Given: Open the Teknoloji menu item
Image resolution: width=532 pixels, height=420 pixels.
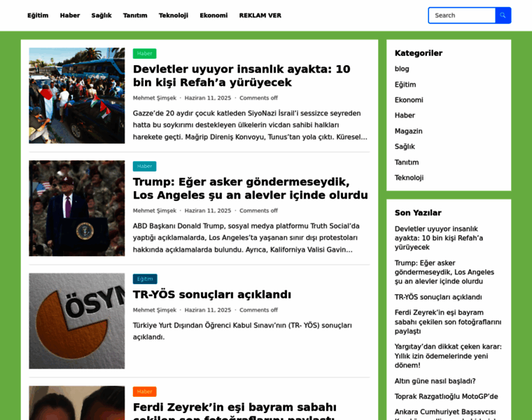Looking at the screenshot, I should click(174, 15).
